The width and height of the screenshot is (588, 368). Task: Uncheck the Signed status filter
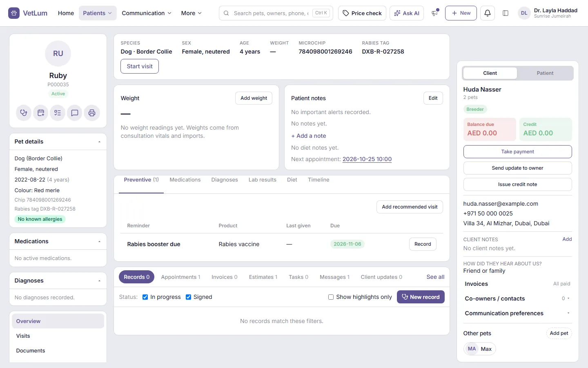[x=188, y=297]
